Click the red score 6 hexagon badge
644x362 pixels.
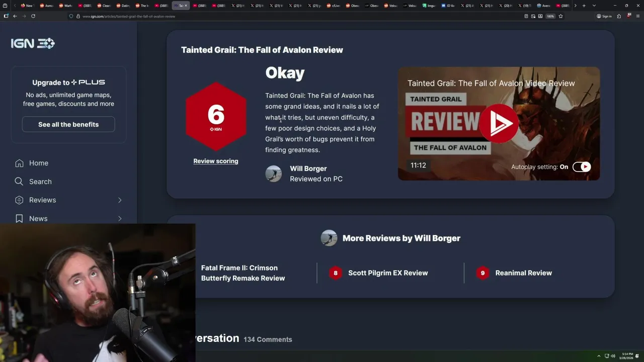[216, 117]
